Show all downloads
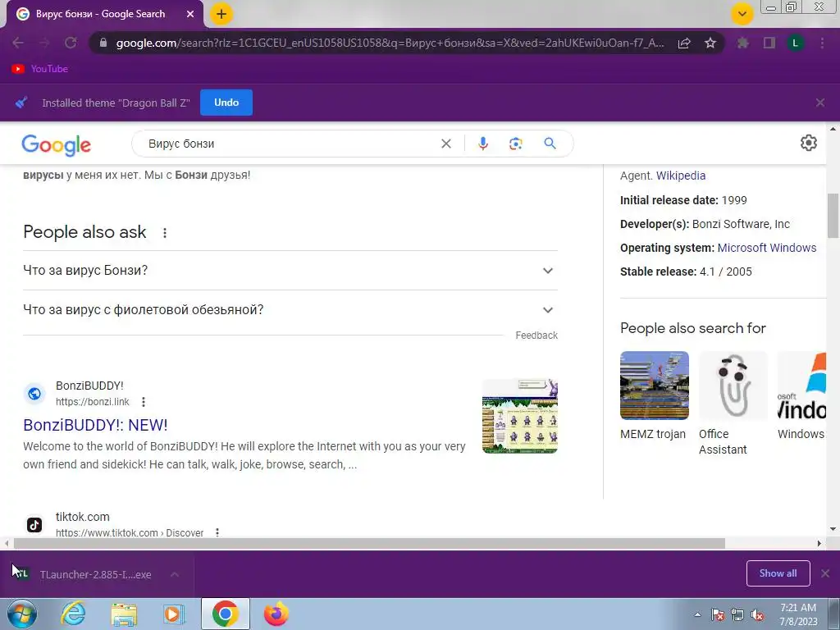Screen dimensions: 840x630 pyautogui.click(x=778, y=573)
